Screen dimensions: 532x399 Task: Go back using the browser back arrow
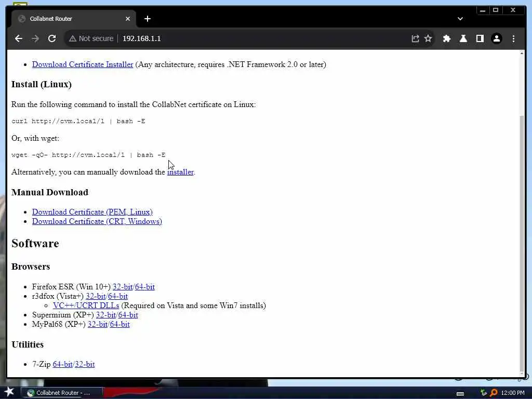click(x=19, y=38)
